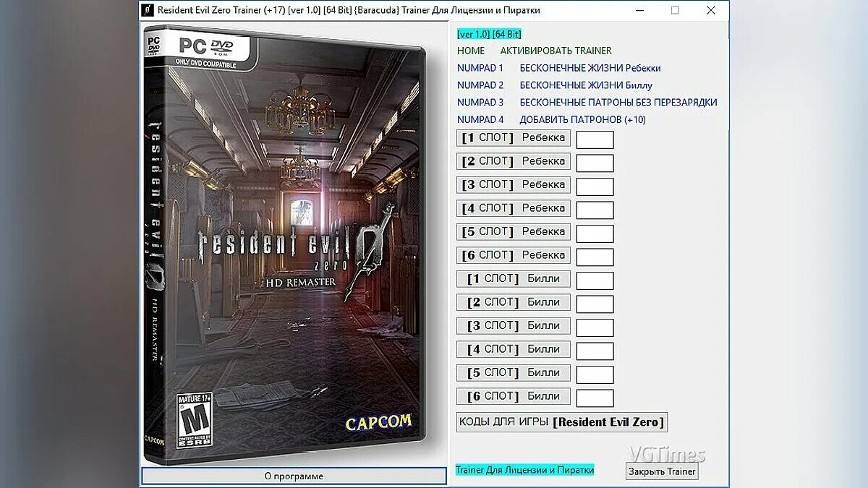Image resolution: width=868 pixels, height=488 pixels.
Task: Focus the input field for Ребекка slot 5
Action: (x=595, y=234)
